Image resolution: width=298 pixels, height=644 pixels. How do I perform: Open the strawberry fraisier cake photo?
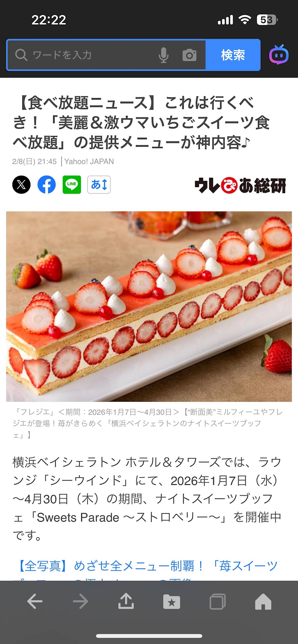[149, 306]
